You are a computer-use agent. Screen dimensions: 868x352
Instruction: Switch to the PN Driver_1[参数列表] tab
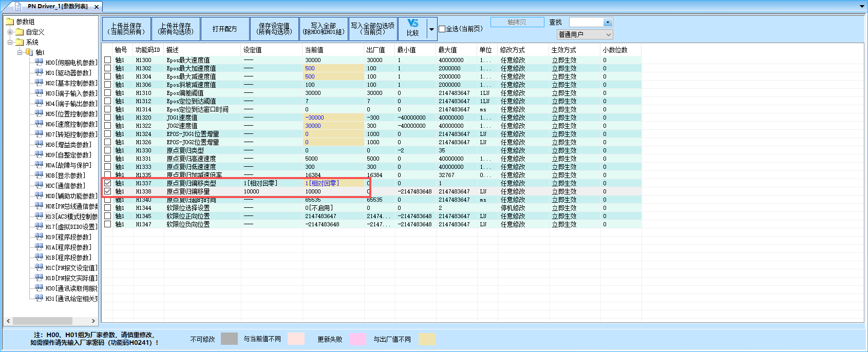pyautogui.click(x=58, y=7)
